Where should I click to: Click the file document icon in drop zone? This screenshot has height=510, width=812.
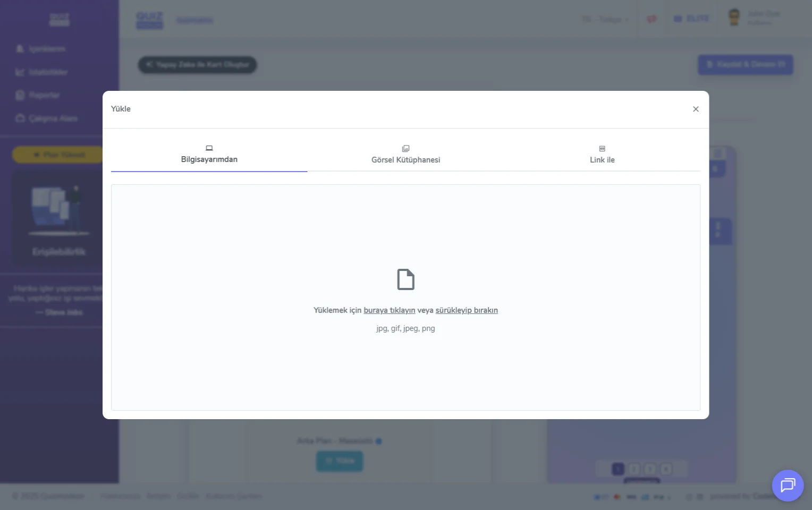point(405,279)
